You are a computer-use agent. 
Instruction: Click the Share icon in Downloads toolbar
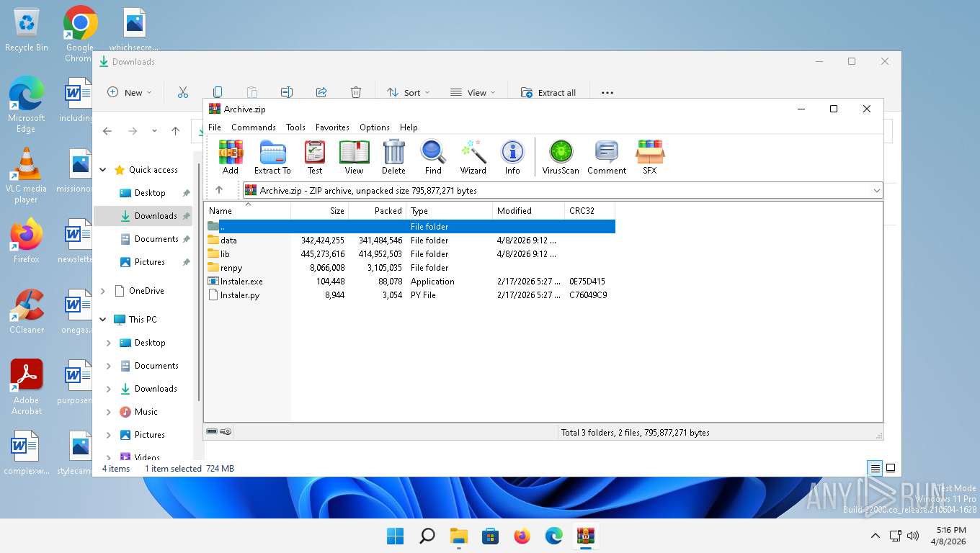(321, 92)
